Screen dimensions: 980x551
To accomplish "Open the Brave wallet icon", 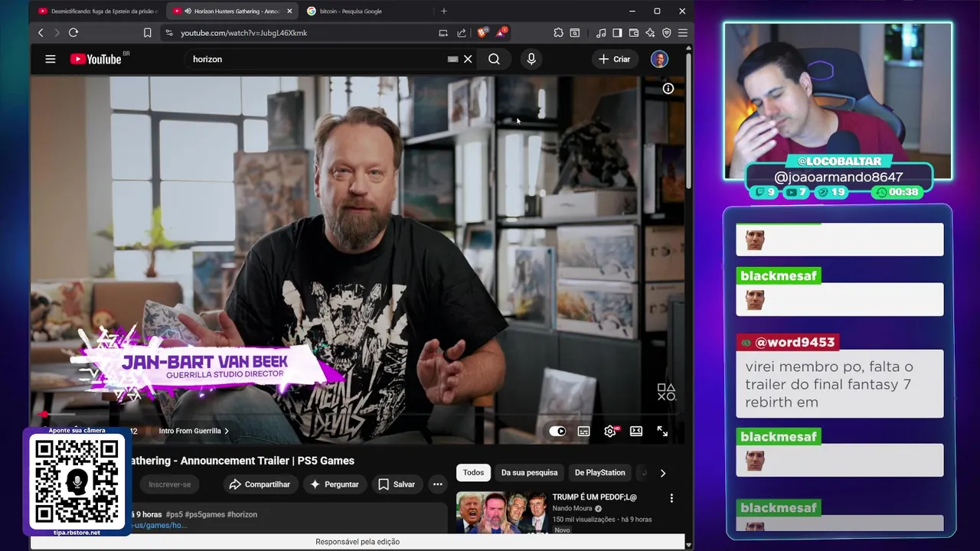I will pyautogui.click(x=634, y=33).
